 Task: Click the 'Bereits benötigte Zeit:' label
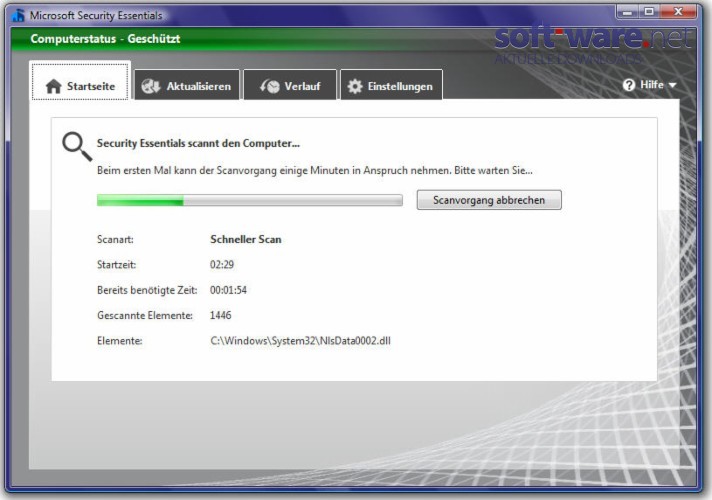point(147,290)
